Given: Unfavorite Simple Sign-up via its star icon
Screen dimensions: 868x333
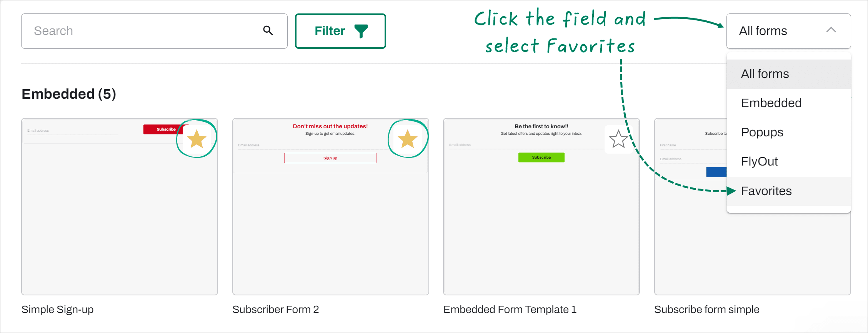Looking at the screenshot, I should (x=197, y=139).
